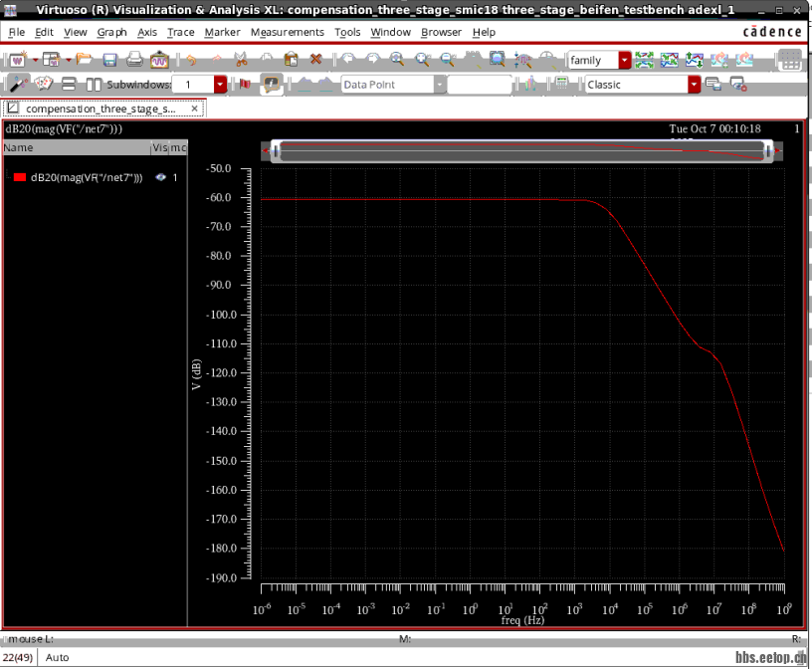Open the Marker menu
The height and width of the screenshot is (669, 812).
click(x=222, y=32)
